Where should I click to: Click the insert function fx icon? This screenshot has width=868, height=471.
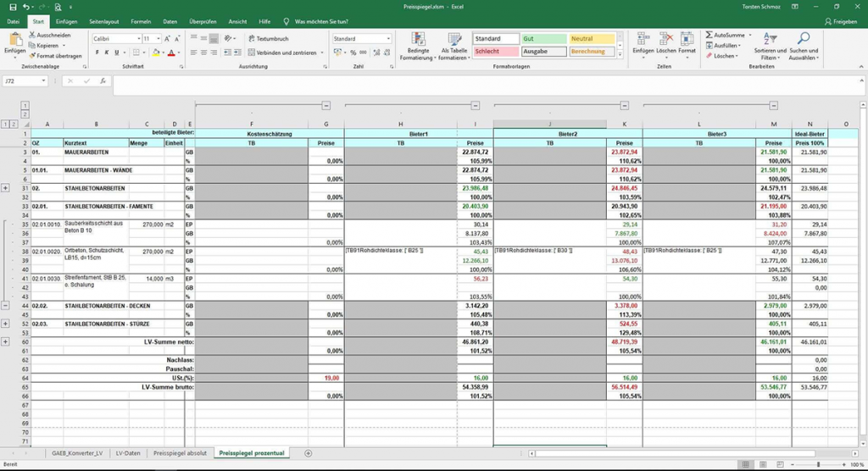pos(103,80)
